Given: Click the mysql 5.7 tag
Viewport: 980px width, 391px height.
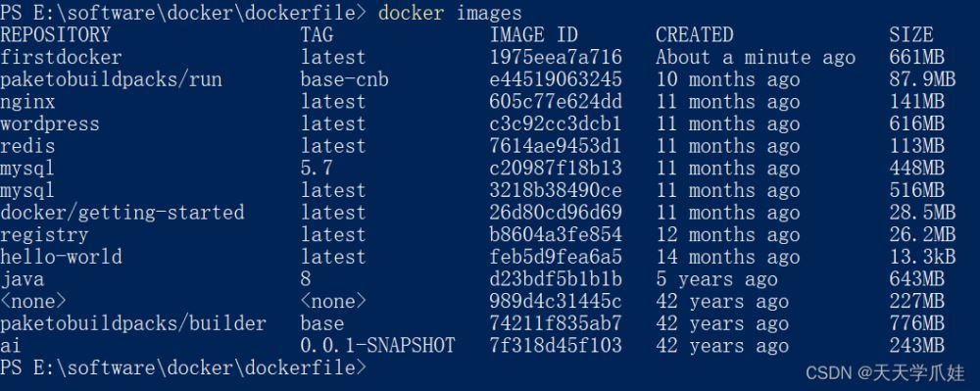Looking at the screenshot, I should pyautogui.click(x=317, y=169).
